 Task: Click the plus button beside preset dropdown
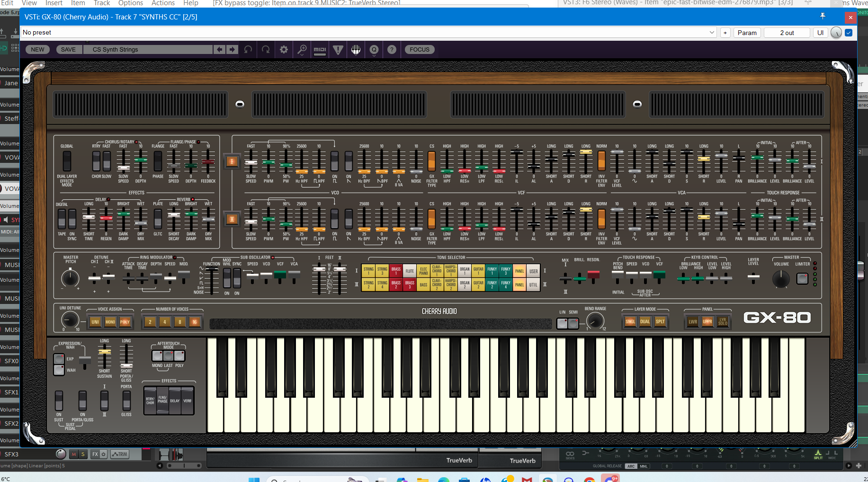pyautogui.click(x=725, y=33)
